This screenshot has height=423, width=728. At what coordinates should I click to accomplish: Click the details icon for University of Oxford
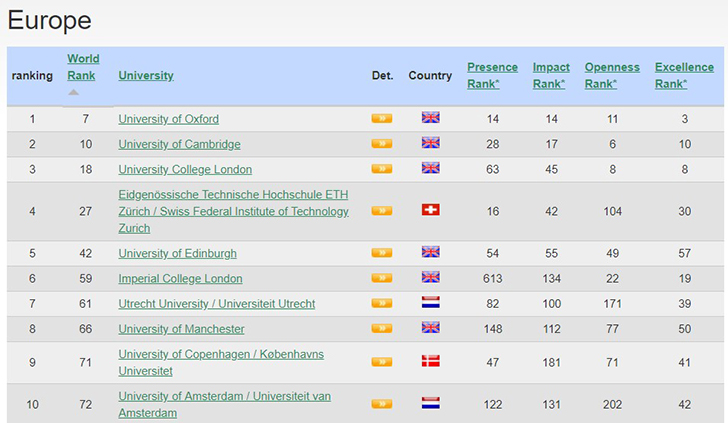click(x=381, y=118)
